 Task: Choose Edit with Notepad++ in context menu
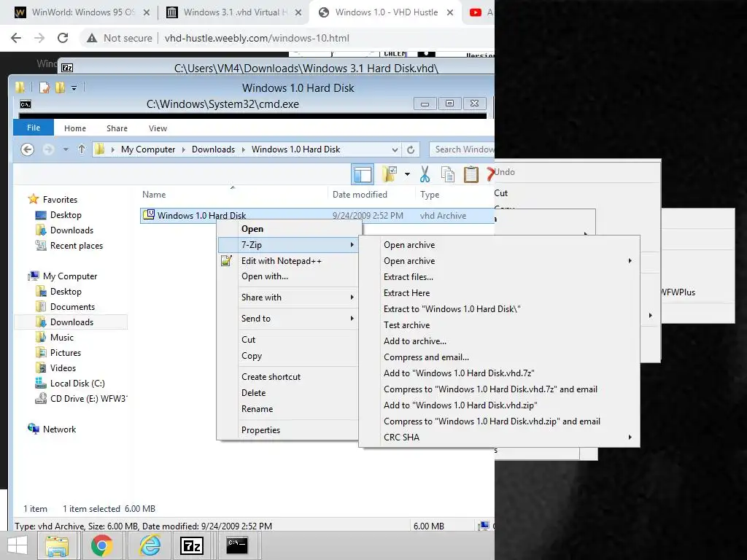point(281,261)
